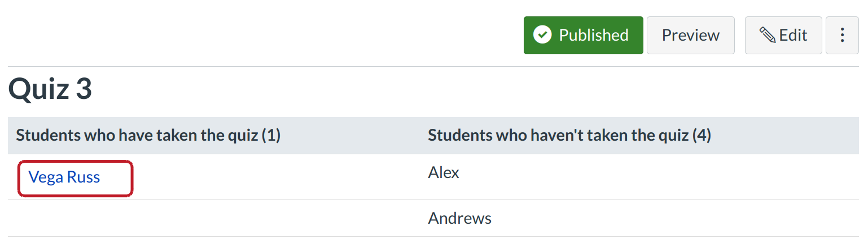
Task: Open Vega Russ's quiz submission
Action: click(x=64, y=177)
